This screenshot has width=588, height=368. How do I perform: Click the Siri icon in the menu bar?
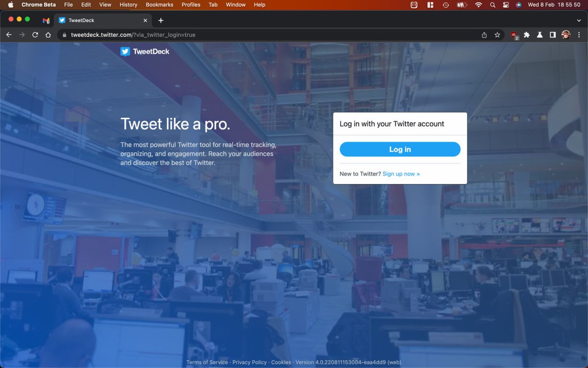(518, 5)
